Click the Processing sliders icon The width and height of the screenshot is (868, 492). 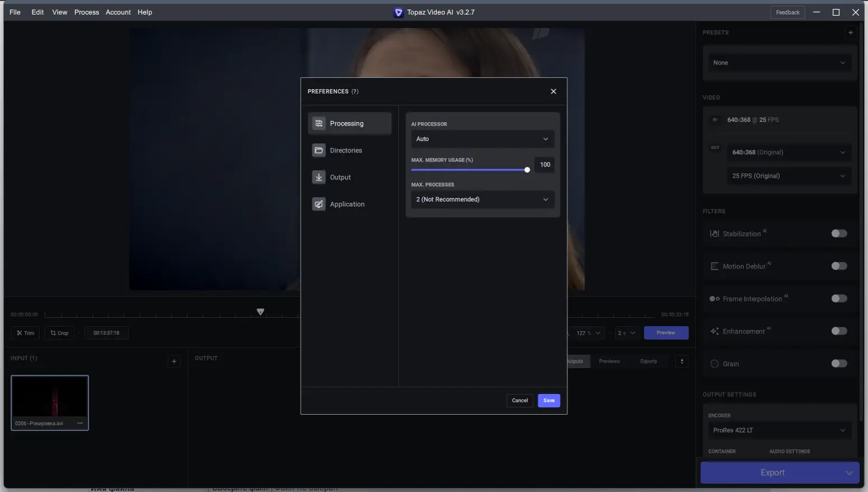(x=319, y=123)
